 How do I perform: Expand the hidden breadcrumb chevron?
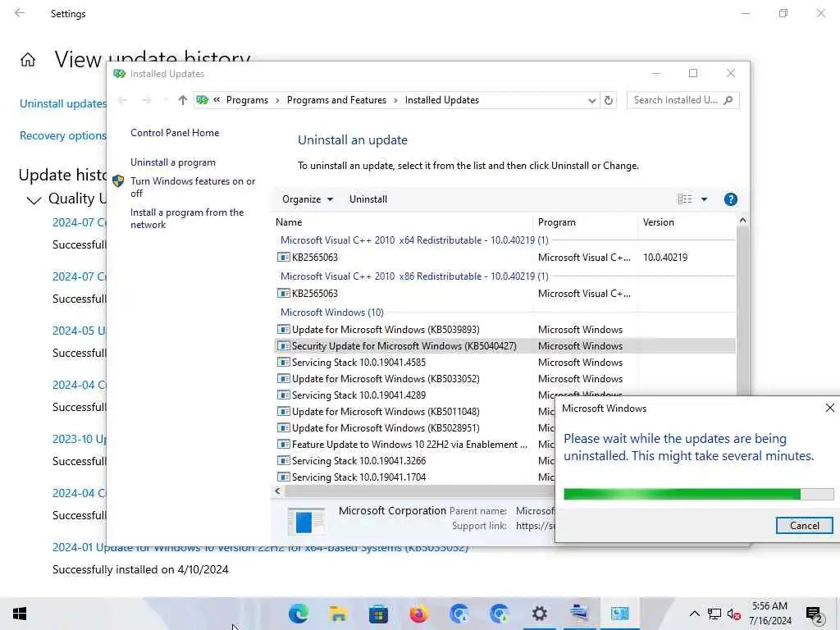coord(217,100)
